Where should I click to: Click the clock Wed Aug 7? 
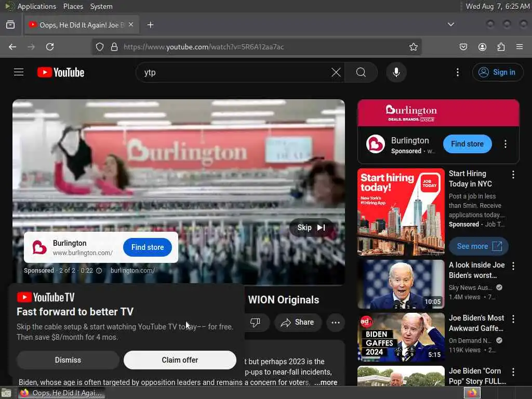pos(497,6)
